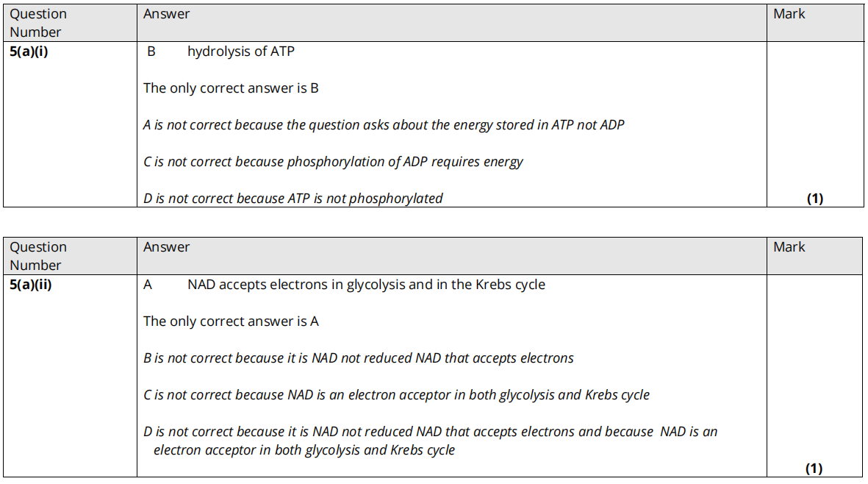Click the two-line "D is not correct" NAD explanation
The height and width of the screenshot is (484, 868).
[430, 441]
